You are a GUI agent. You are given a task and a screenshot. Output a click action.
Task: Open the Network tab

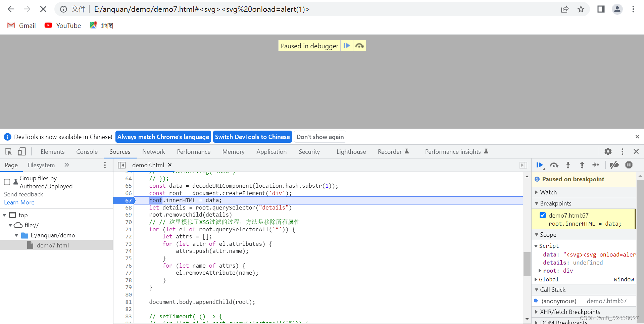[x=154, y=152]
